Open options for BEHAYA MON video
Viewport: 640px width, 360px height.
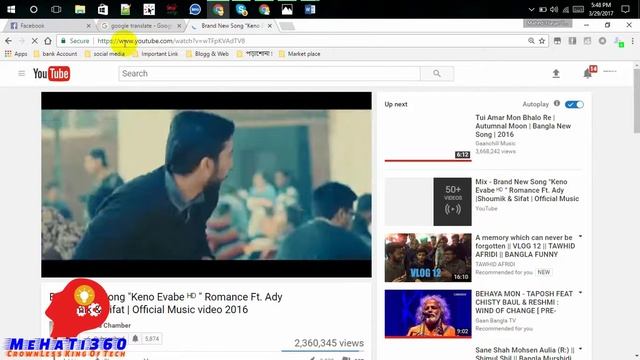(580, 293)
